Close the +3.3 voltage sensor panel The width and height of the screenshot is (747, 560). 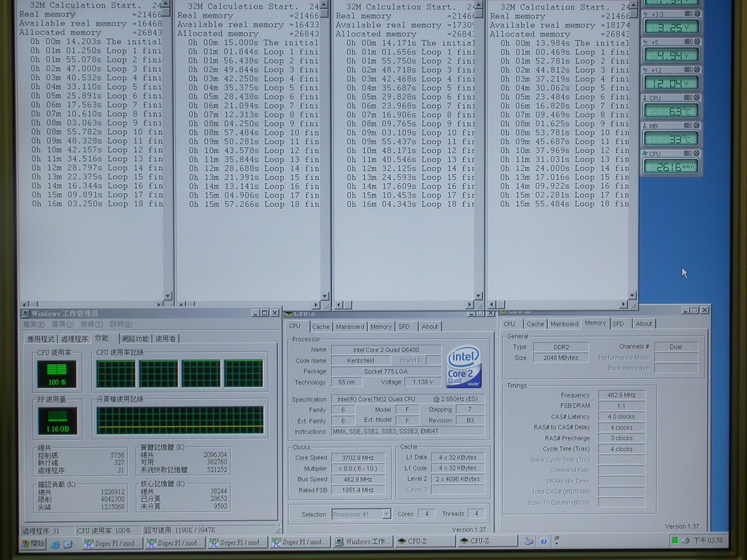(x=697, y=14)
